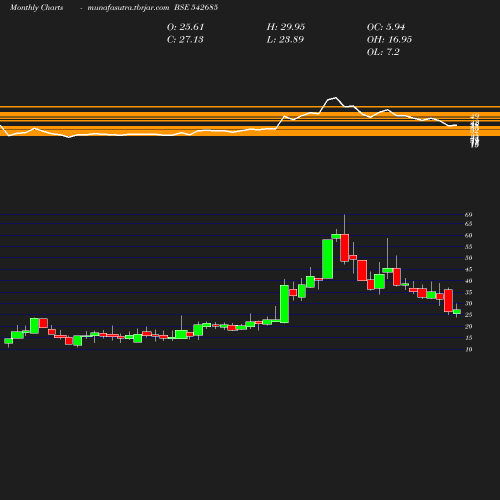Image resolution: width=500 pixels, height=500 pixels.
Task: Select the open value 'O: 25.61'
Action: (x=185, y=27)
